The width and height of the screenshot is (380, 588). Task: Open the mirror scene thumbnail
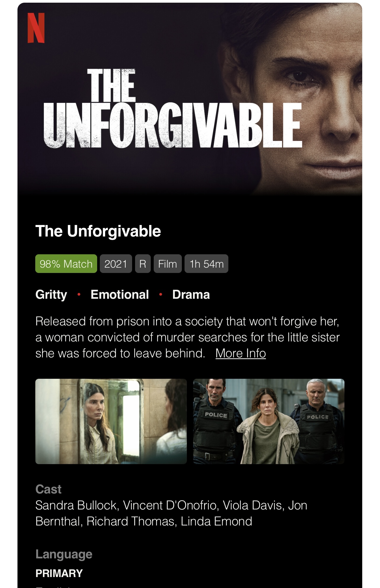[111, 421]
